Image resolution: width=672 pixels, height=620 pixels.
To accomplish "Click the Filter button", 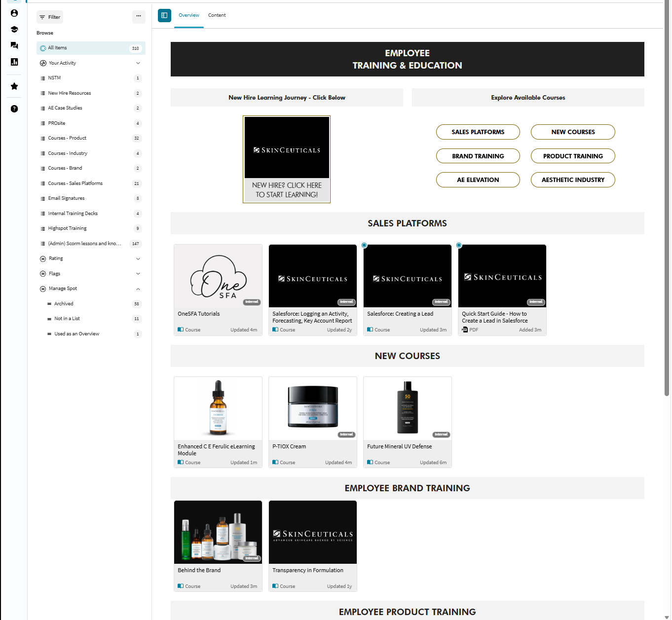I will pos(50,17).
